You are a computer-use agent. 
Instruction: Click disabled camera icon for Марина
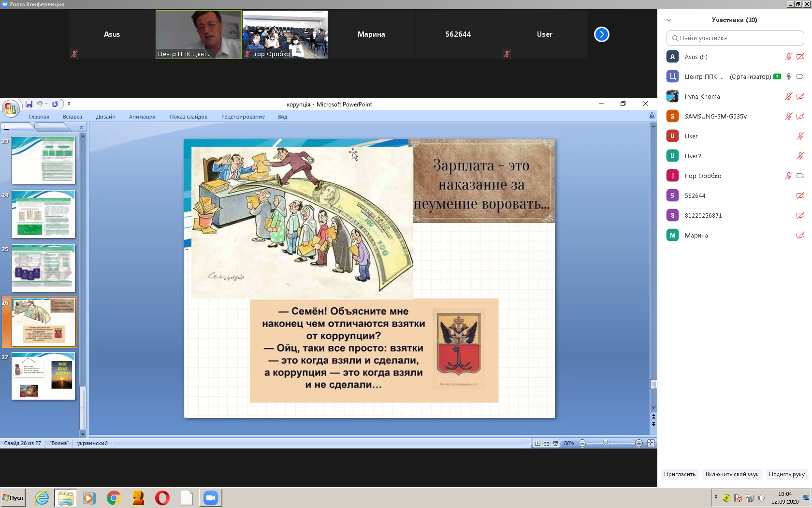[800, 235]
